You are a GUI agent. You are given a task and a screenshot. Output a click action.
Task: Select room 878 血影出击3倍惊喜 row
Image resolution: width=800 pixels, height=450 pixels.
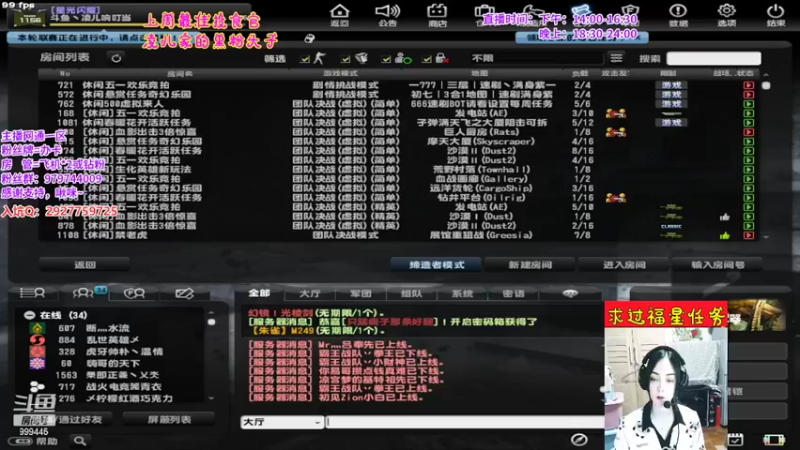tap(399, 226)
